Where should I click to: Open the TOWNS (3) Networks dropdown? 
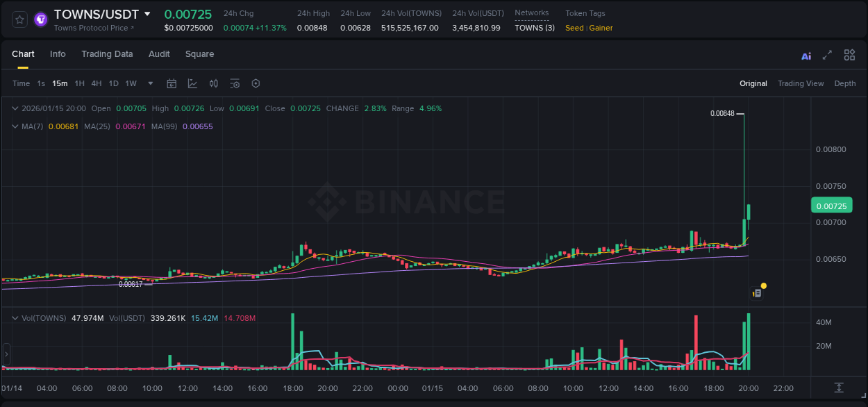pos(534,28)
